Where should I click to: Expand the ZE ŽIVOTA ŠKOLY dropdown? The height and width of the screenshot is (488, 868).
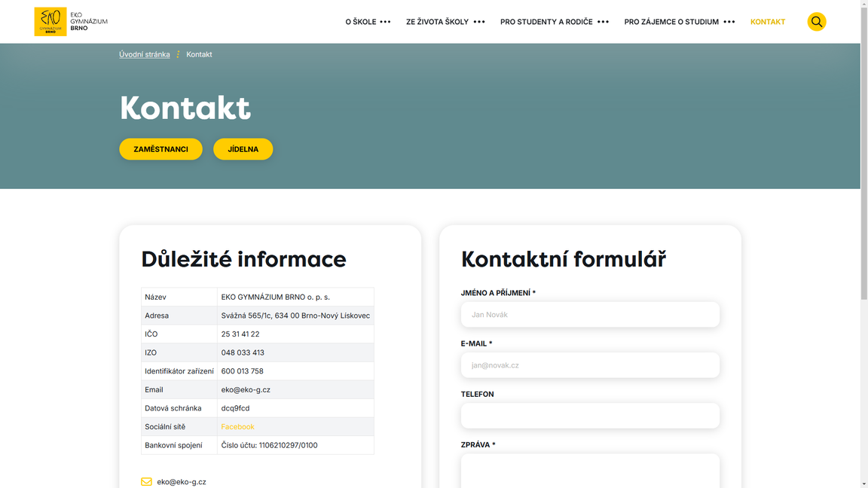coord(438,21)
